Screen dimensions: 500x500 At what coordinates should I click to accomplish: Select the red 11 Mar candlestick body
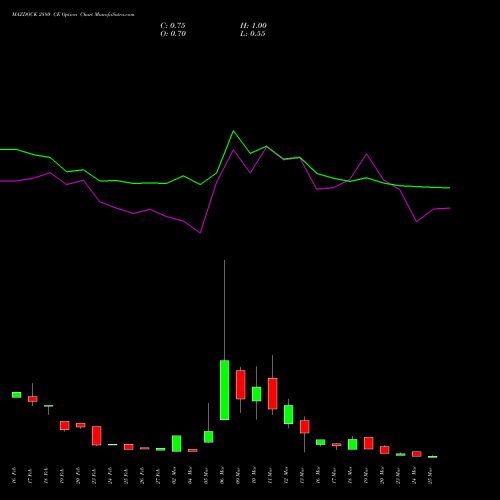click(x=273, y=394)
